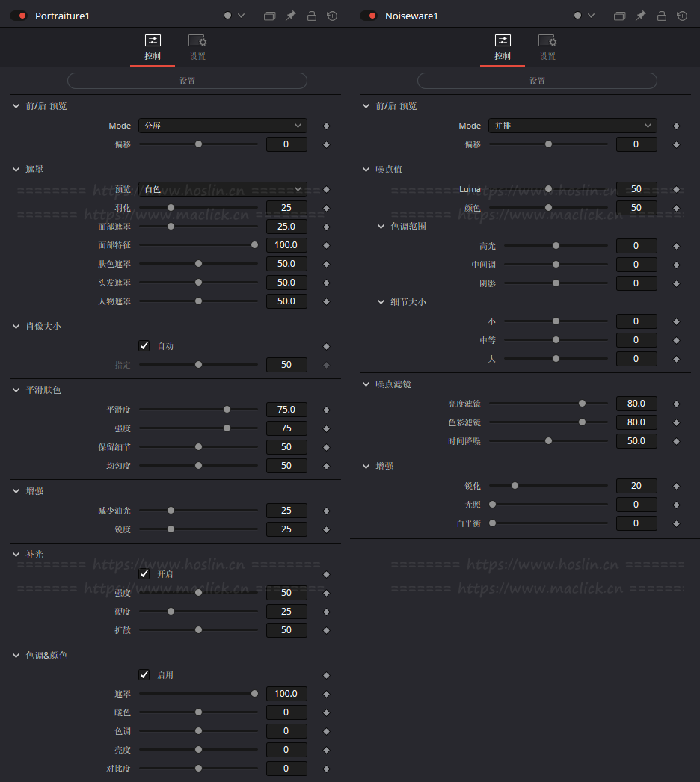
Task: Click the Portraiture1 设置 wide button
Action: (x=187, y=81)
